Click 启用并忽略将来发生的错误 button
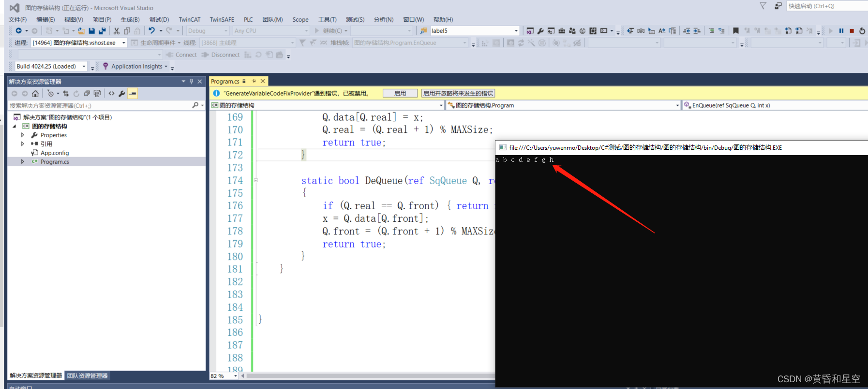Screen dimensions: 868x389 [x=458, y=93]
